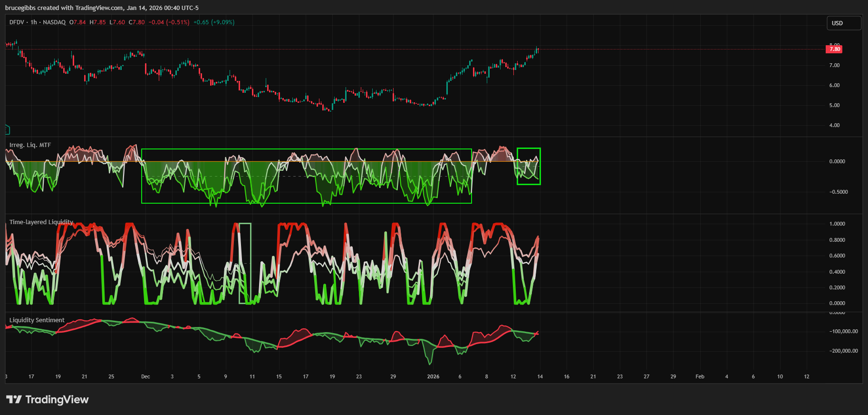The image size is (868, 415).
Task: Click the "2026" year marker on time axis
Action: pos(433,376)
